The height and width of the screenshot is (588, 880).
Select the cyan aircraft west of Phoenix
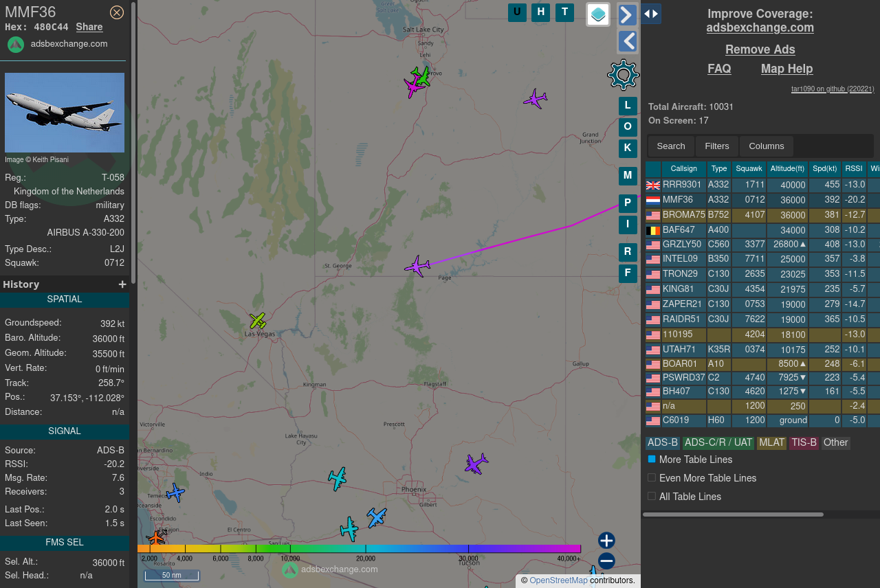pos(337,478)
